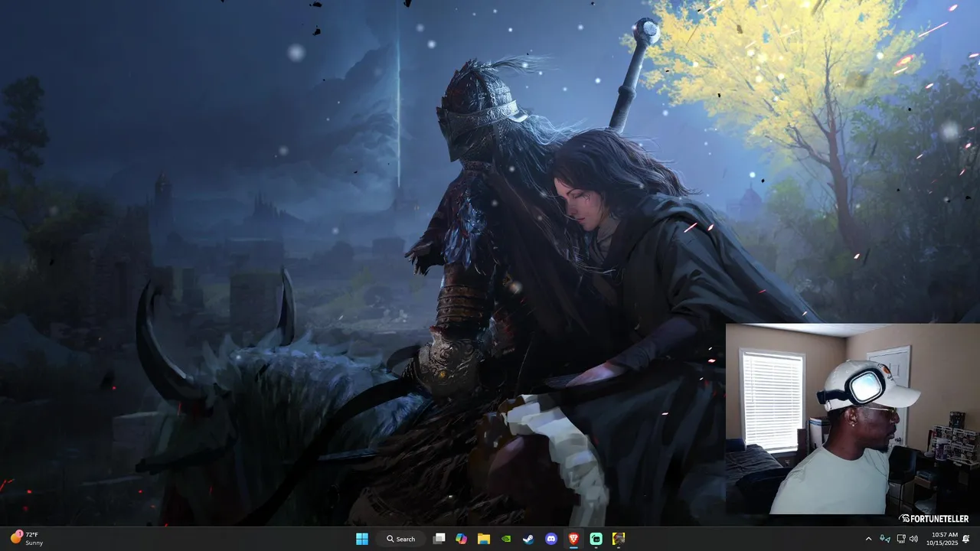
Task: Open the last yellow app icon on the taskbar
Action: tap(619, 539)
